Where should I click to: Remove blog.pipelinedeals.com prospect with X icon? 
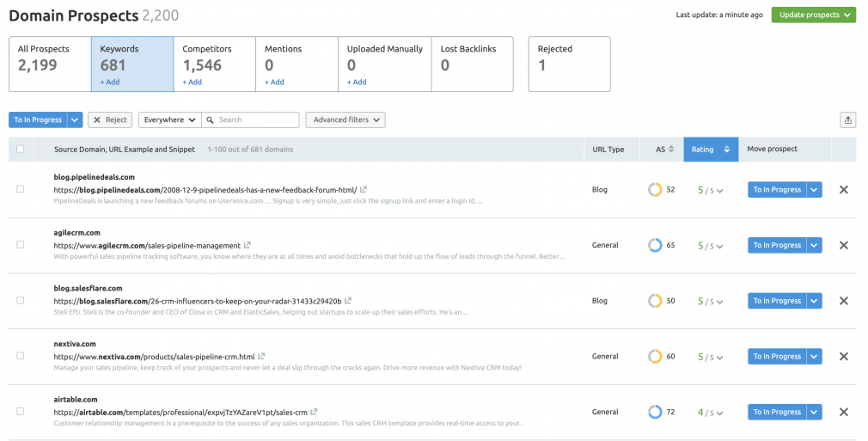844,189
